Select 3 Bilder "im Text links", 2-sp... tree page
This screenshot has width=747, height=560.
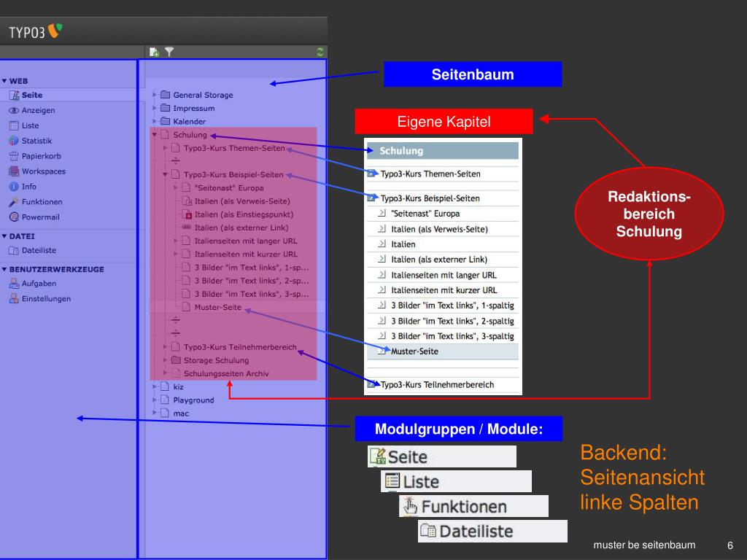tap(252, 281)
